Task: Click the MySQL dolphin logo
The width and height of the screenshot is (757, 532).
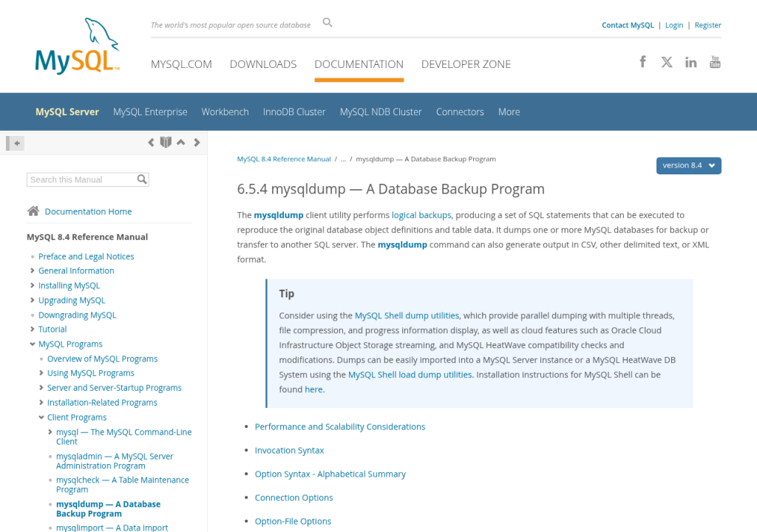Action: 77,46
